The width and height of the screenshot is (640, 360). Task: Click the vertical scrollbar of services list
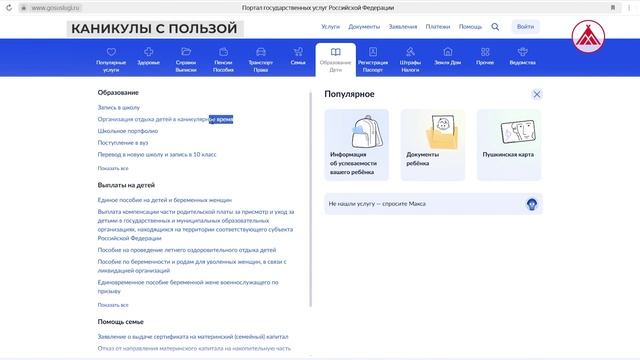tap(311, 199)
